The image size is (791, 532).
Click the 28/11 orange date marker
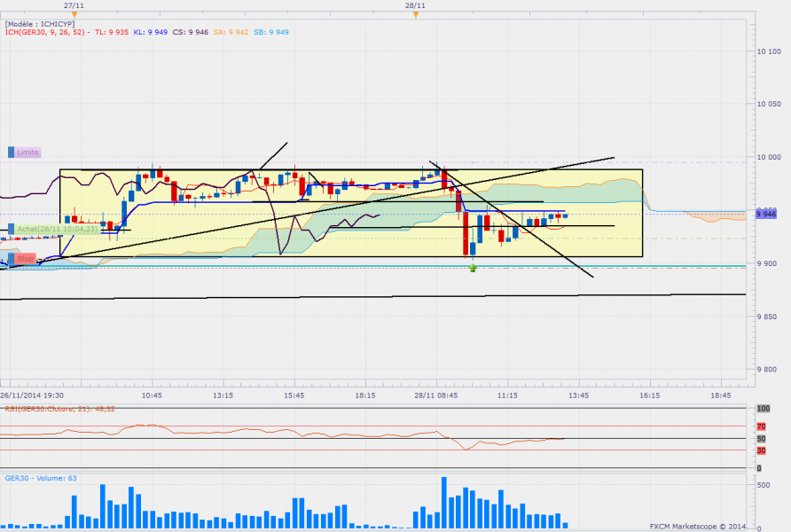415,13
